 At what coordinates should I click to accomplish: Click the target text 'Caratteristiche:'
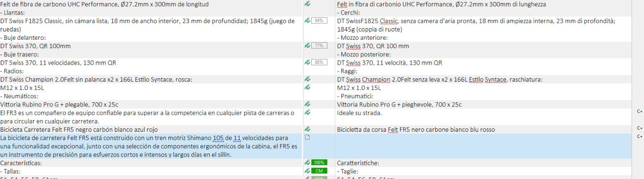coord(358,163)
